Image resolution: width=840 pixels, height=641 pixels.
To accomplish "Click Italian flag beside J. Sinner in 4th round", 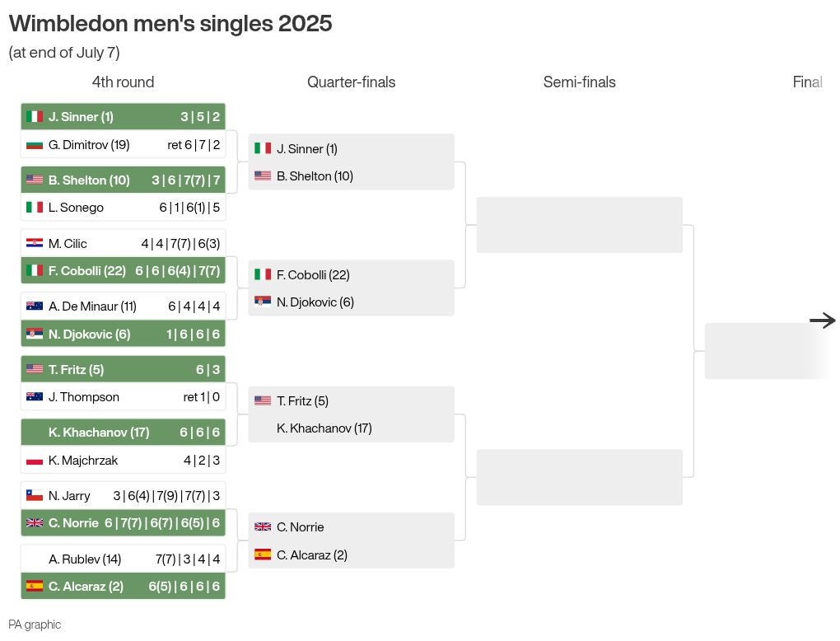I will pyautogui.click(x=35, y=116).
